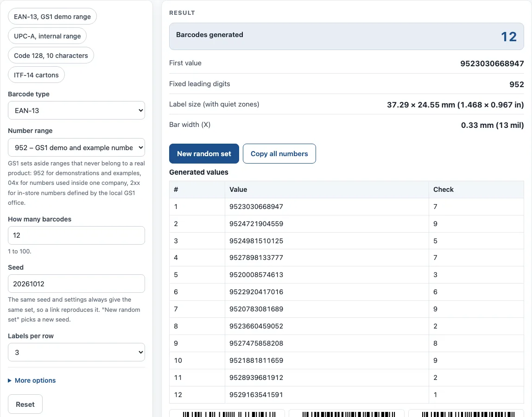532x417 pixels.
Task: Choose the Code 128, 10 characters preset
Action: click(51, 55)
